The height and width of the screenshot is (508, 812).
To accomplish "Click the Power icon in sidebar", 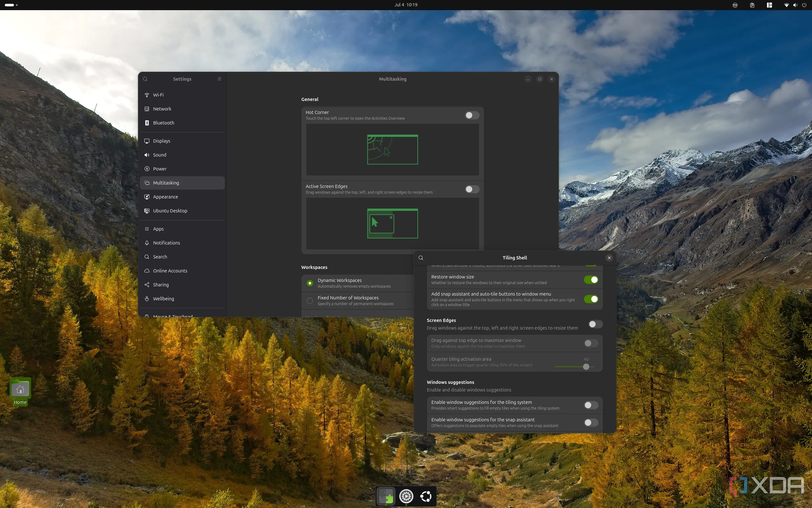I will [147, 169].
